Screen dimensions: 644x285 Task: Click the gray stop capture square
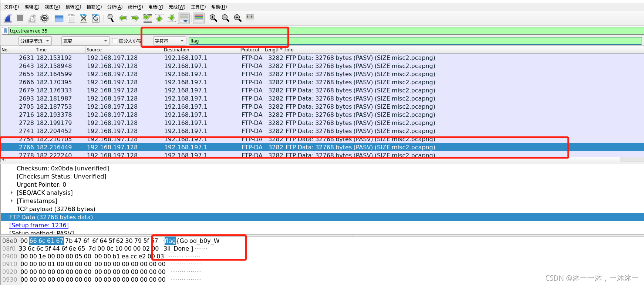(20, 18)
